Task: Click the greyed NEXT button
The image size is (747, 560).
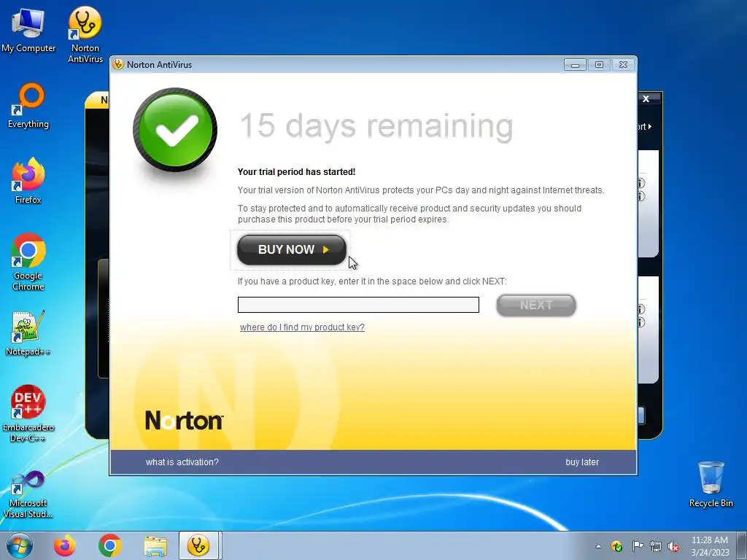Action: (x=536, y=305)
